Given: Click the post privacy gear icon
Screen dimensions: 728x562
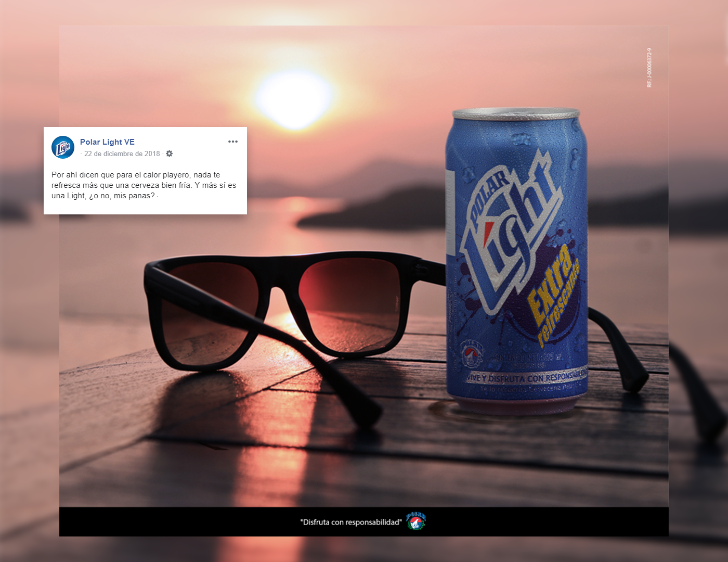Looking at the screenshot, I should (169, 154).
